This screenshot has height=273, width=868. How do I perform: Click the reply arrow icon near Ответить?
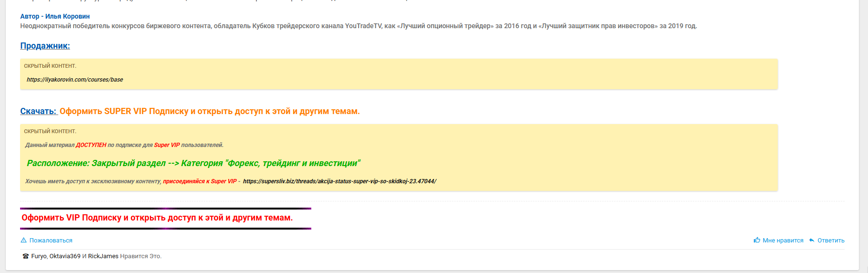(x=812, y=240)
